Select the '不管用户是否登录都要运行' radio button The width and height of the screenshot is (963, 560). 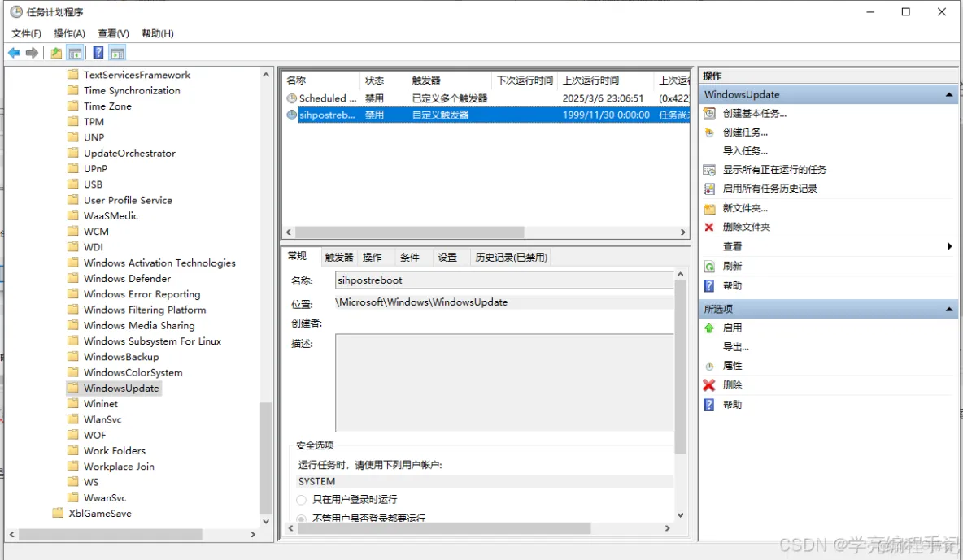click(x=303, y=515)
